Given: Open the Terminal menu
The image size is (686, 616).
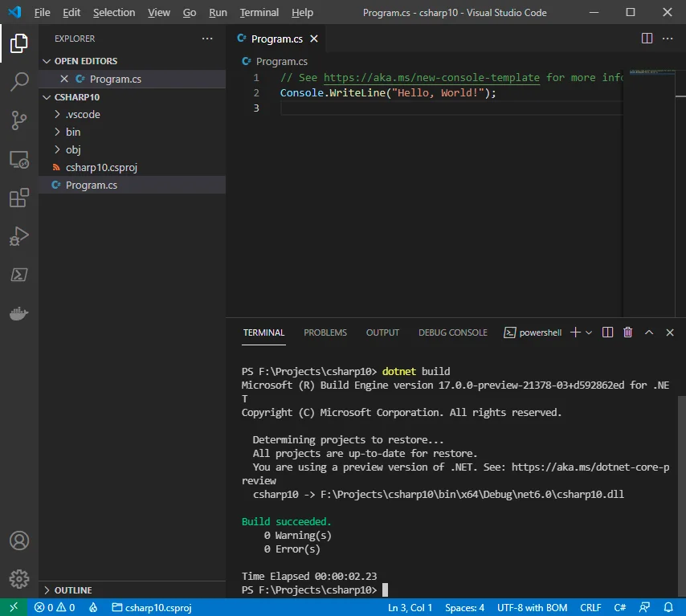Looking at the screenshot, I should (259, 12).
